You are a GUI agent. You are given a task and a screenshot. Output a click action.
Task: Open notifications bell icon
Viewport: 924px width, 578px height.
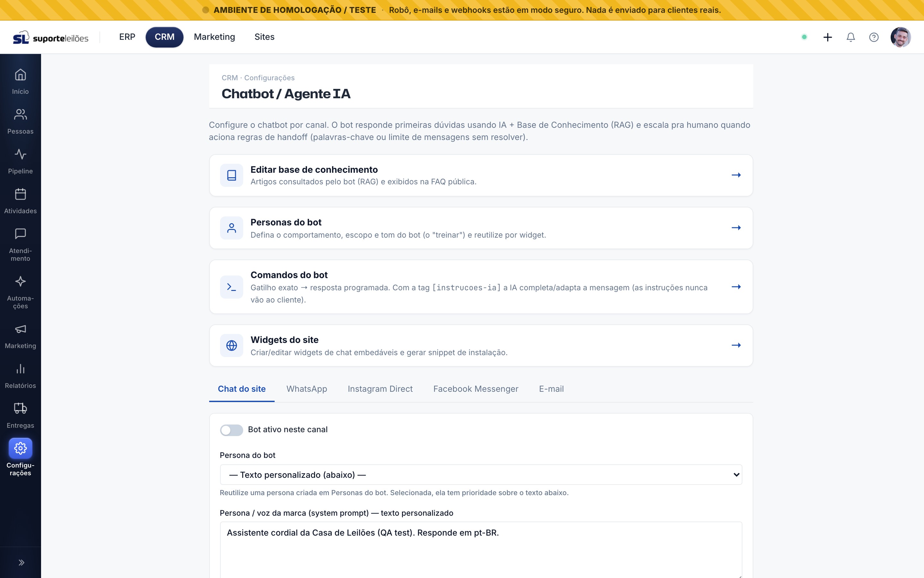click(851, 37)
